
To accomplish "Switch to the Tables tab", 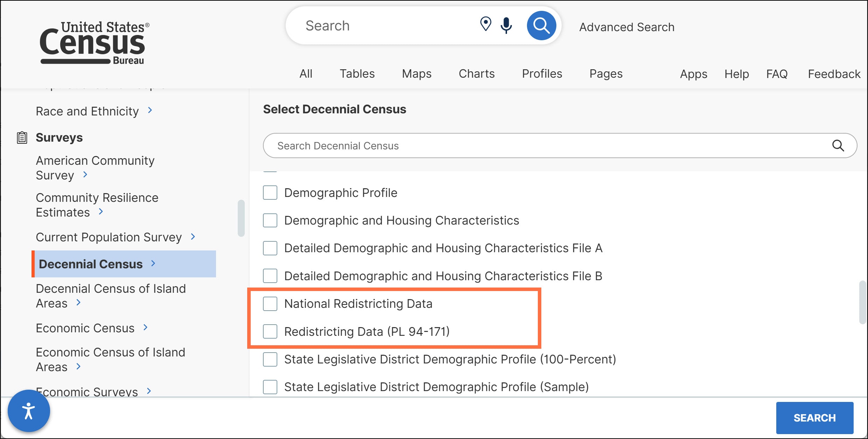I will (357, 74).
